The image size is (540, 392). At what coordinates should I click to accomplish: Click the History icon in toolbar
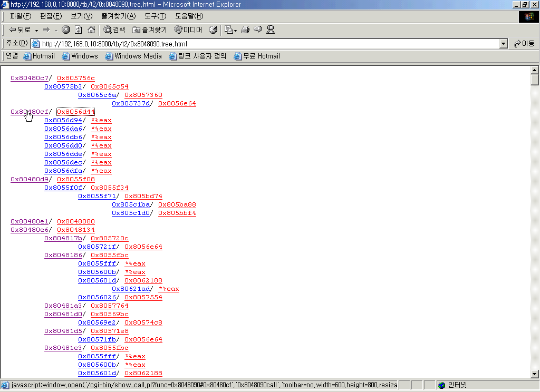pyautogui.click(x=213, y=30)
